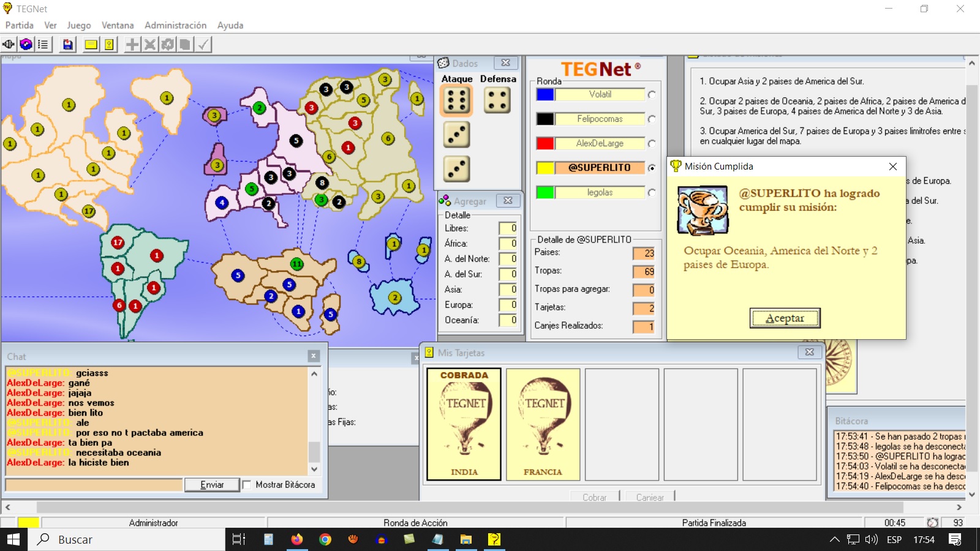Screen dimensions: 980x551
Task: Click the six-pip attack die
Action: (x=456, y=100)
